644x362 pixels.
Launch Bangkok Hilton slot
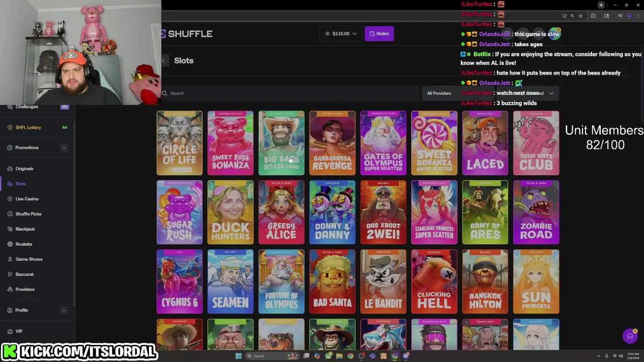(x=485, y=282)
